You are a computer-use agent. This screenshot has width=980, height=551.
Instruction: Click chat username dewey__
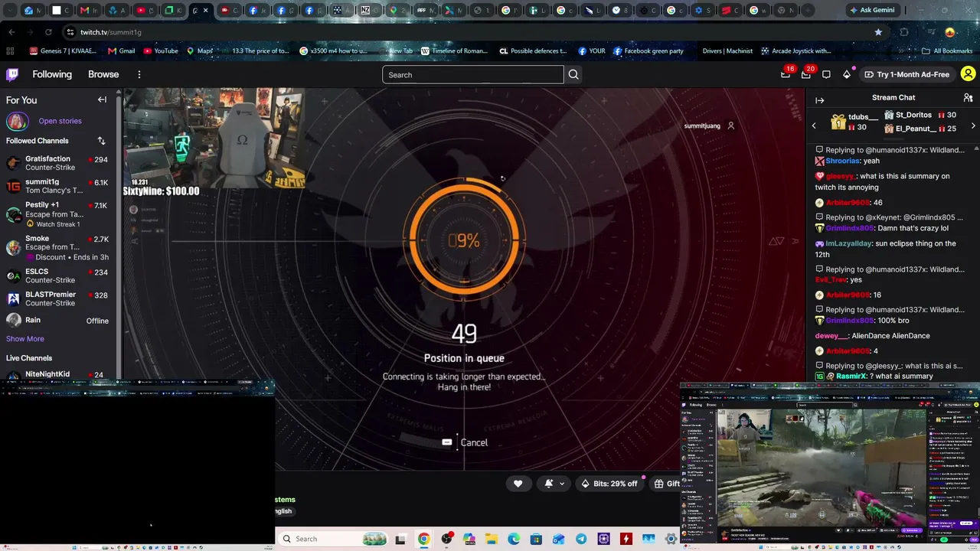pos(831,336)
